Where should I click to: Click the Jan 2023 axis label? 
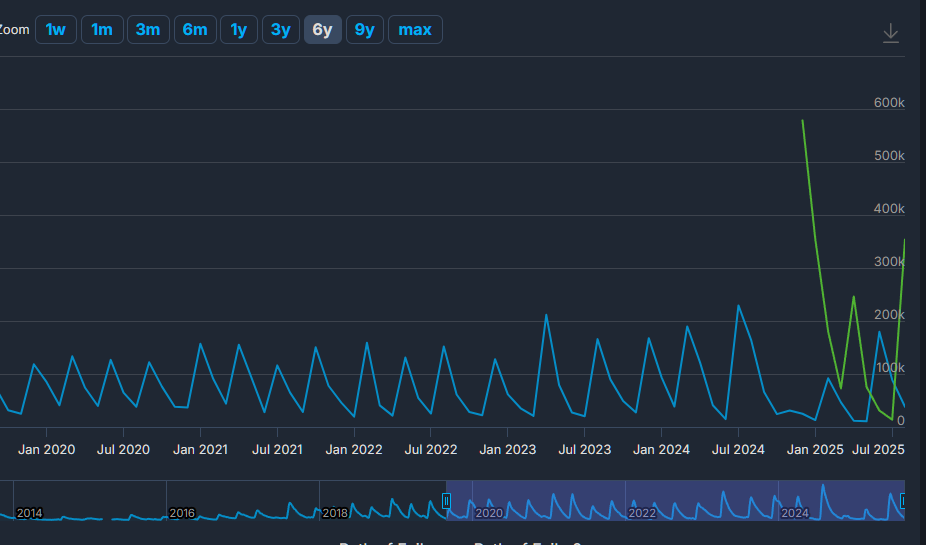(x=507, y=450)
